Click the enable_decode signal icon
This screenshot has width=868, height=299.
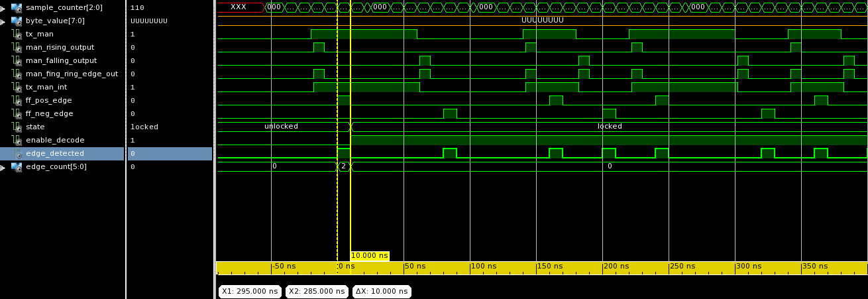coord(17,140)
